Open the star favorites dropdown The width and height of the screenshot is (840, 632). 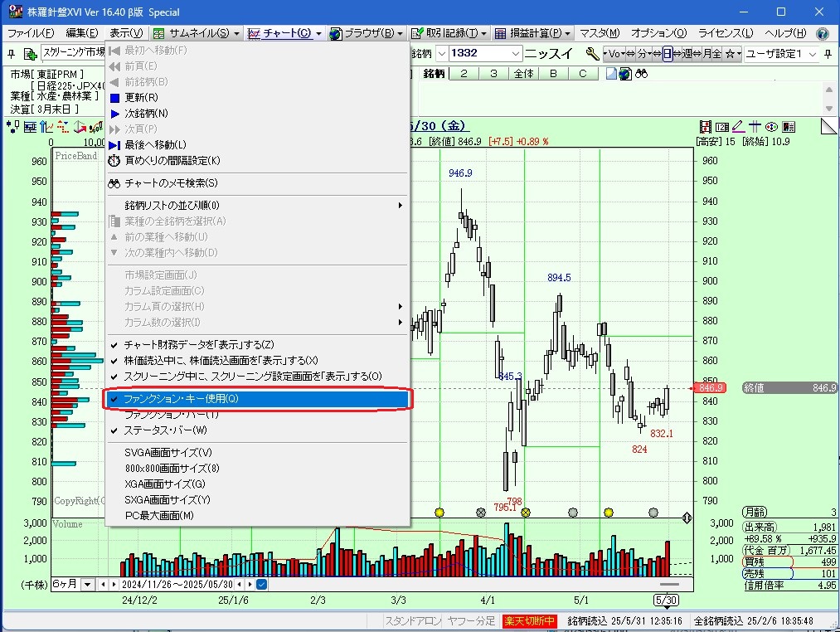pyautogui.click(x=733, y=54)
